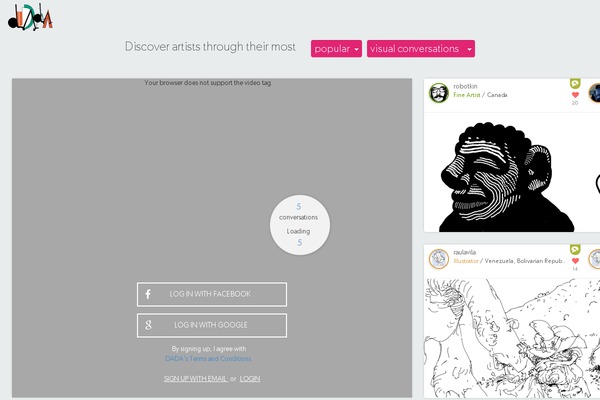Open the 'popular' sorting dropdown
600x400 pixels.
336,49
